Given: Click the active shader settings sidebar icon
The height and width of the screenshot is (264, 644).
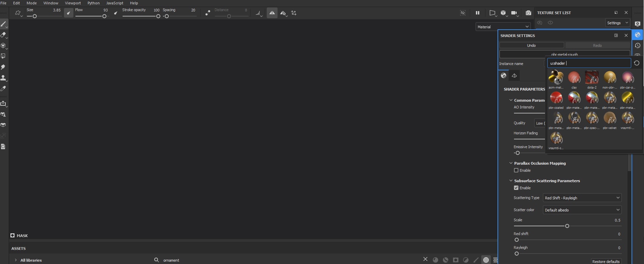Looking at the screenshot, I should point(638,35).
